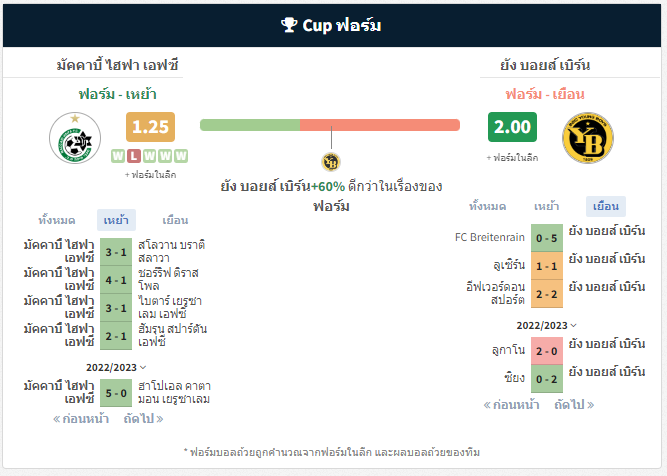
Task: Click the last green W form badge
Action: click(x=181, y=156)
